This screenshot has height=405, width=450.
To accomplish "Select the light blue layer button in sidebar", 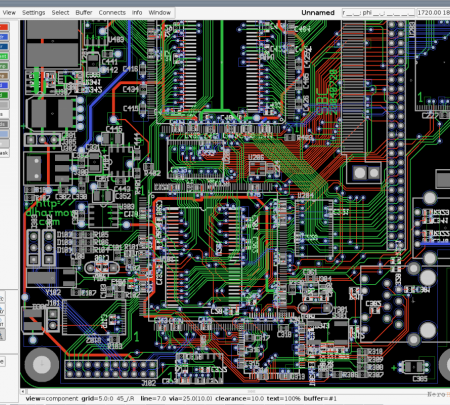I will point(4,134).
